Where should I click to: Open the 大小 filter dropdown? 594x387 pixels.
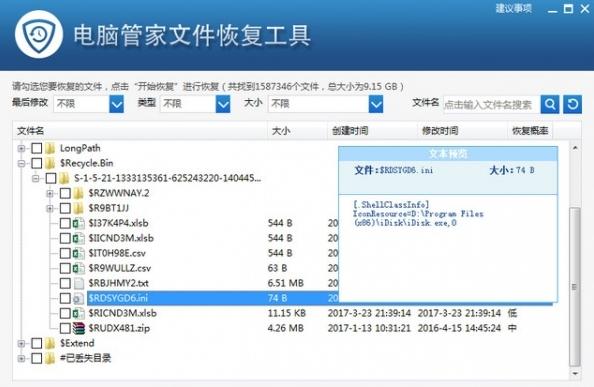[x=375, y=104]
